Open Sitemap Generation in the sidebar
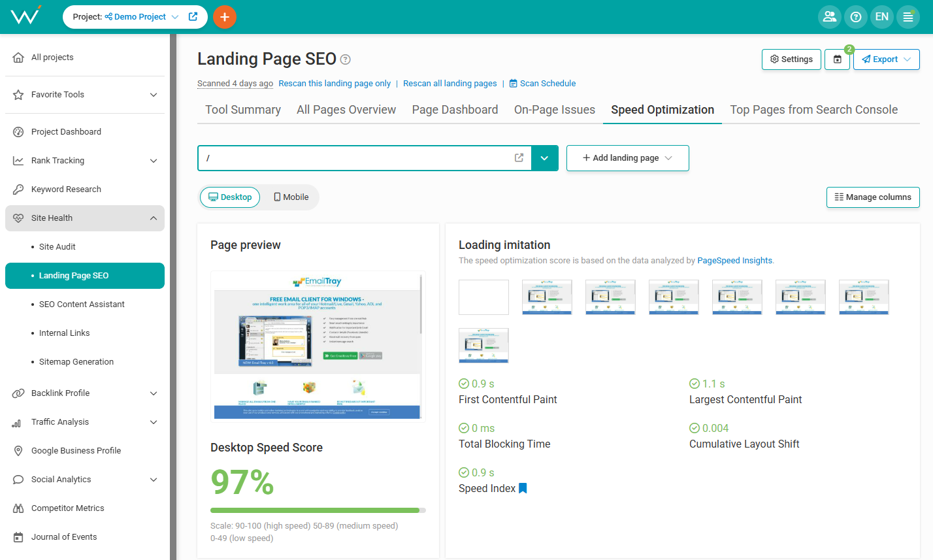 [x=76, y=362]
